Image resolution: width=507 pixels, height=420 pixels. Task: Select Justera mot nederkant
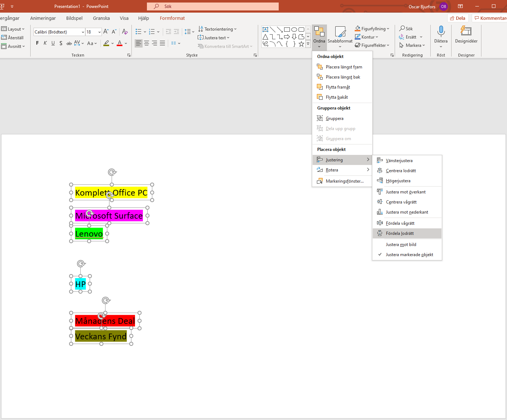(407, 212)
